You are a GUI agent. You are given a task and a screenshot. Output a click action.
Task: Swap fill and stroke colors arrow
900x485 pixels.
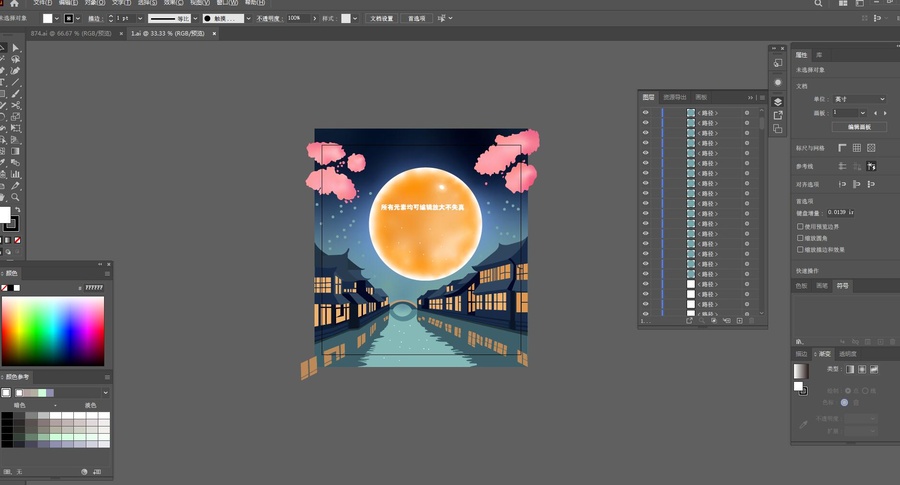pyautogui.click(x=17, y=210)
